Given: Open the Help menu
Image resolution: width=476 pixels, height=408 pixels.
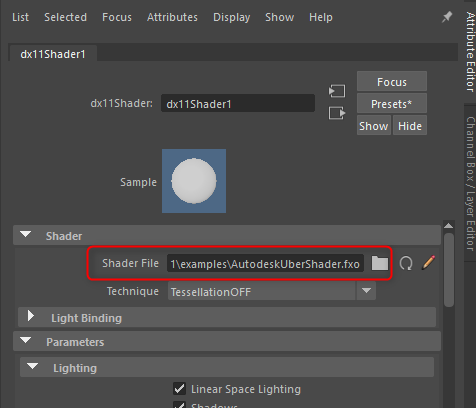Looking at the screenshot, I should click(321, 17).
